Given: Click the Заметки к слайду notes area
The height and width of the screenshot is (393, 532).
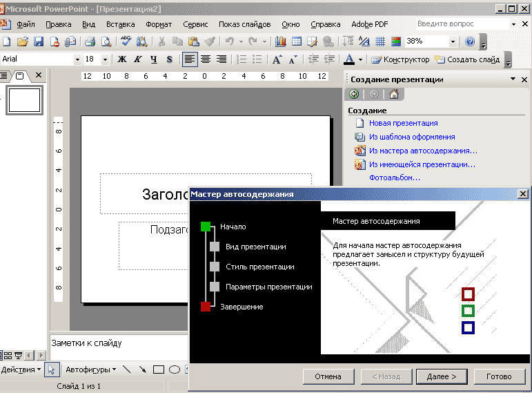Looking at the screenshot, I should point(119,347).
